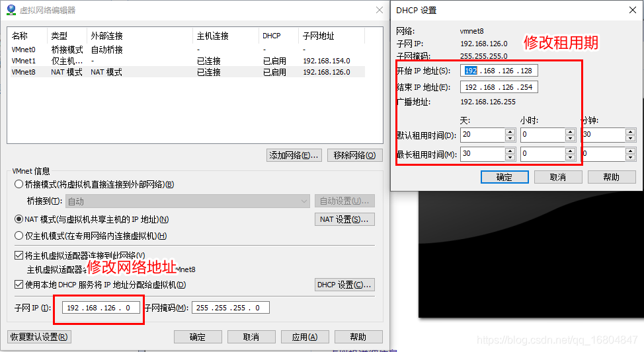Click the 子网地址 column header
Viewport: 644px width, 352px height.
pos(331,36)
